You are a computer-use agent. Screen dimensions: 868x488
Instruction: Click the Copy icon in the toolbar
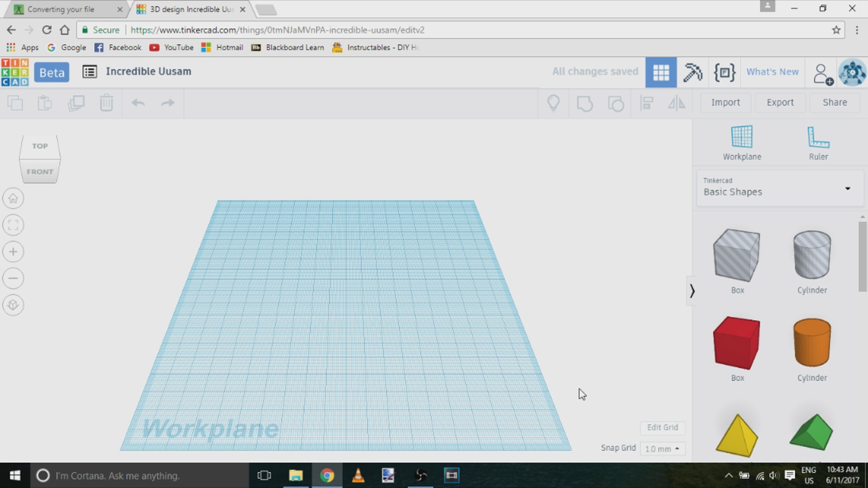point(15,103)
